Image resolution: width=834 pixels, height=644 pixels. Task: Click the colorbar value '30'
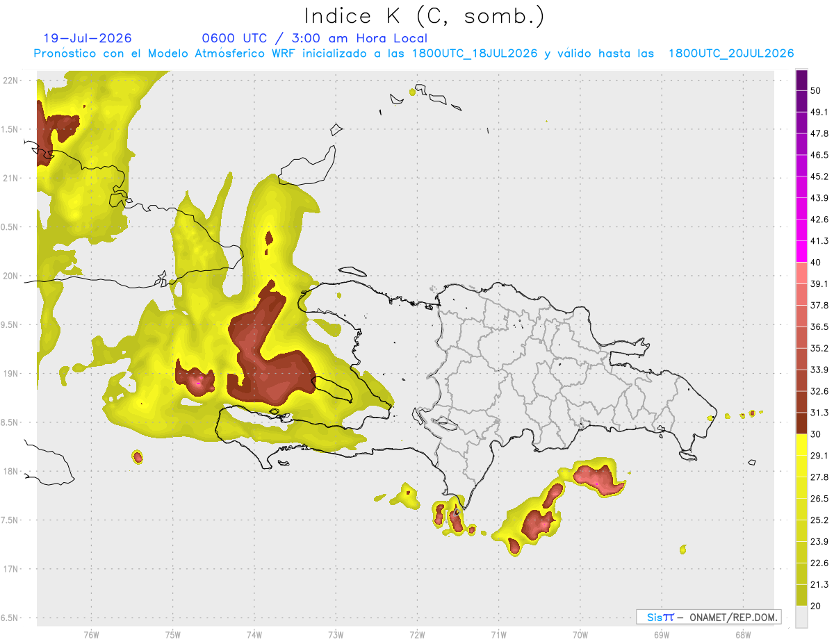click(x=815, y=434)
